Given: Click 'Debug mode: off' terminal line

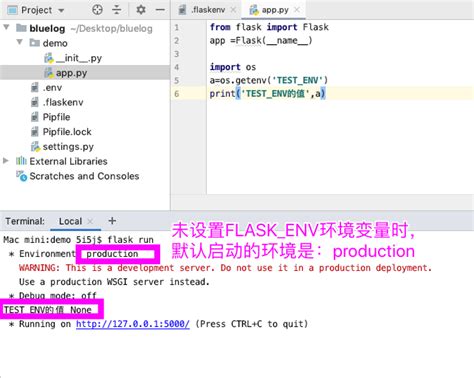Looking at the screenshot, I should click(57, 295).
